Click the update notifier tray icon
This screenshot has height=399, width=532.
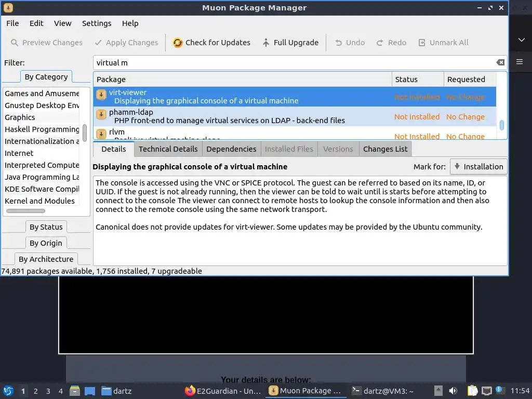coord(499,390)
